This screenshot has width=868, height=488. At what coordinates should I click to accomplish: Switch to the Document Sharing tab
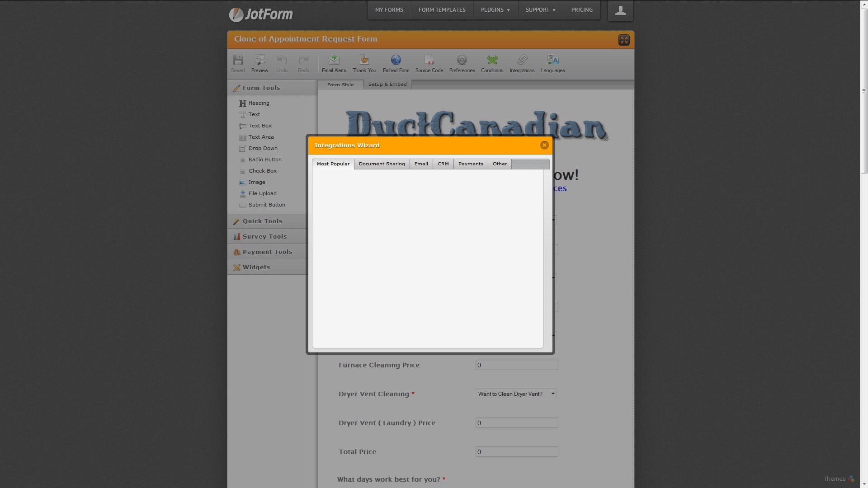(382, 164)
